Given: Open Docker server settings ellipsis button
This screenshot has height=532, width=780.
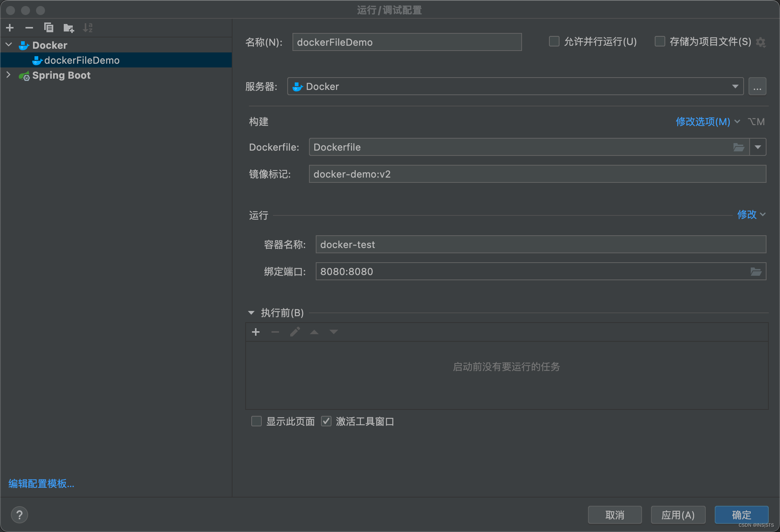Looking at the screenshot, I should [757, 87].
